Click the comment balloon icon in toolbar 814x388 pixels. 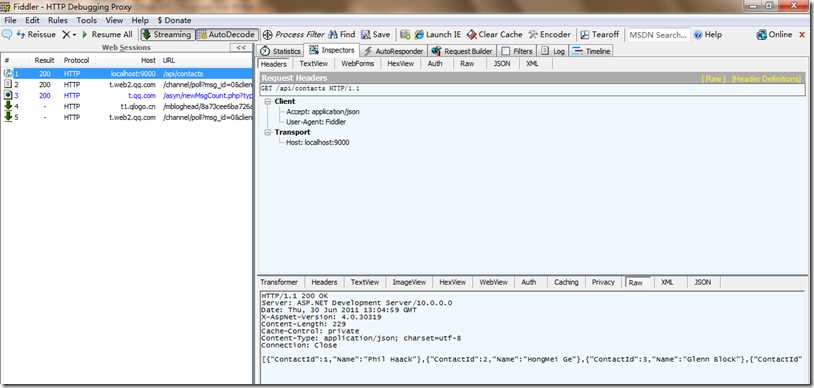click(7, 35)
